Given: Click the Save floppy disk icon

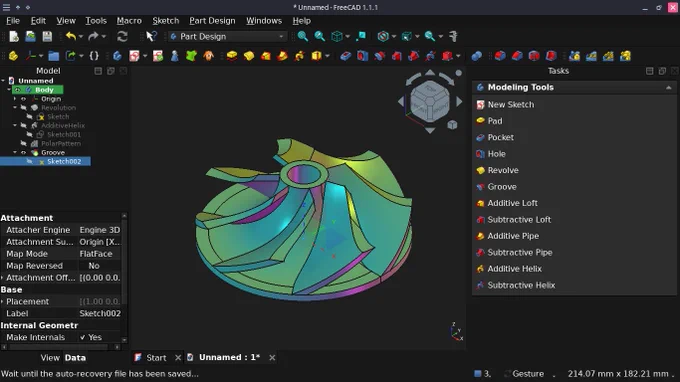Looking at the screenshot, I should 47,36.
